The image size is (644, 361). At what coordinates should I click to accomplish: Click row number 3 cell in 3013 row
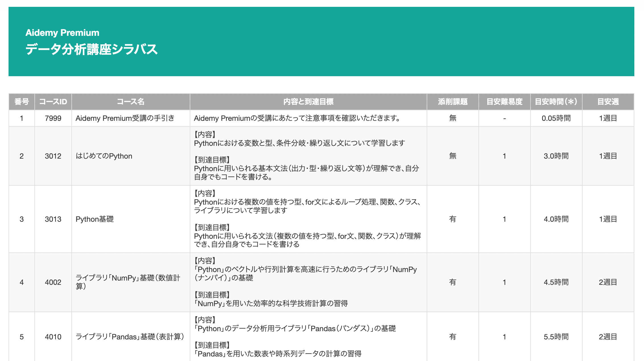(x=22, y=219)
